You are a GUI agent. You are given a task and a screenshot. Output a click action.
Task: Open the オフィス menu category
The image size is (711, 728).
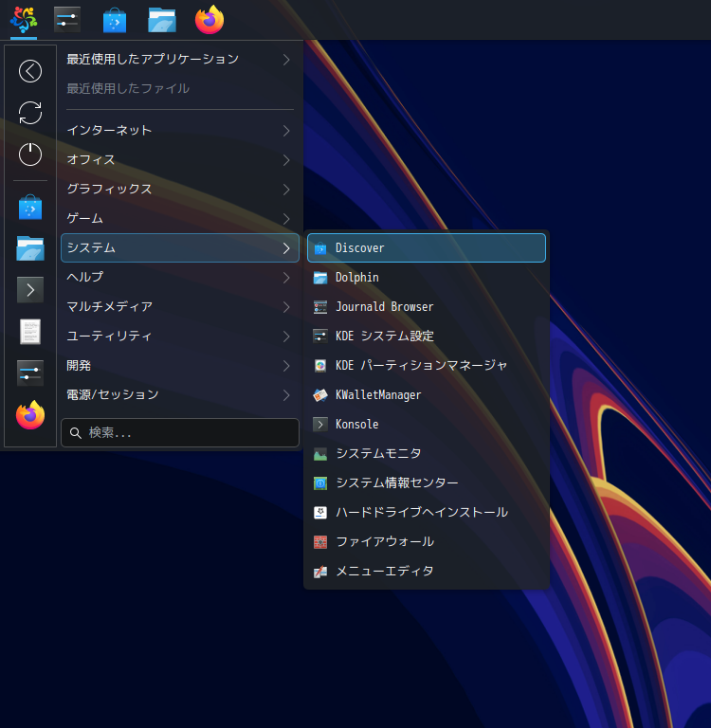point(180,159)
